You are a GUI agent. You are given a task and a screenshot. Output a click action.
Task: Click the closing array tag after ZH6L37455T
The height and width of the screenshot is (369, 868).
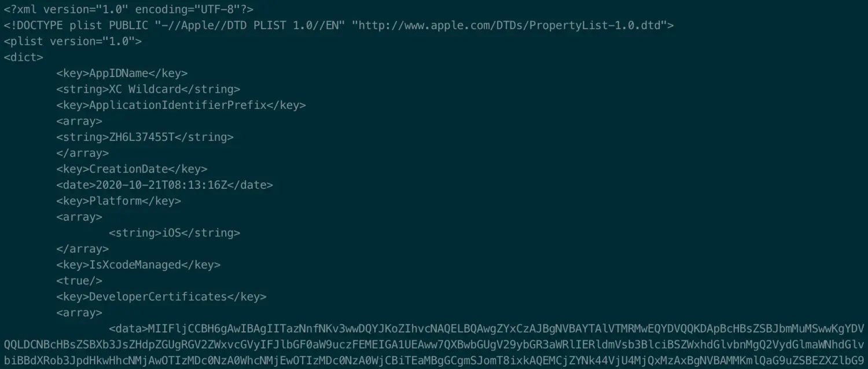tap(82, 153)
